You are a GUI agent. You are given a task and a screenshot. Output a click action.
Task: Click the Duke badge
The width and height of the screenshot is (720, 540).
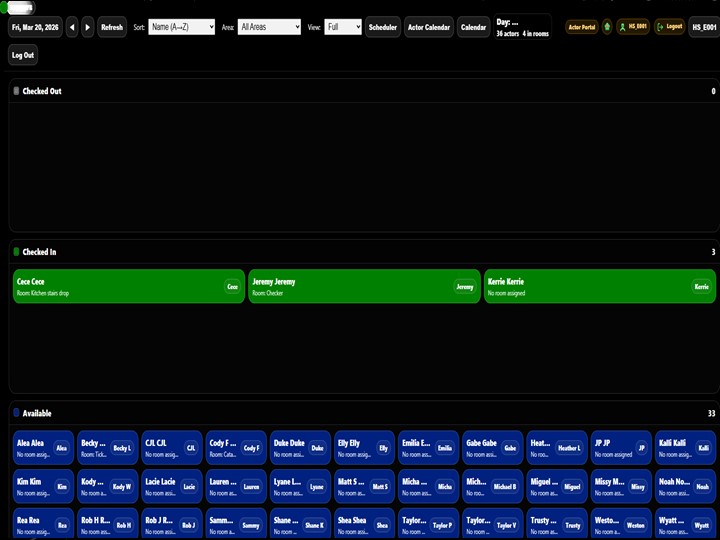click(x=317, y=448)
